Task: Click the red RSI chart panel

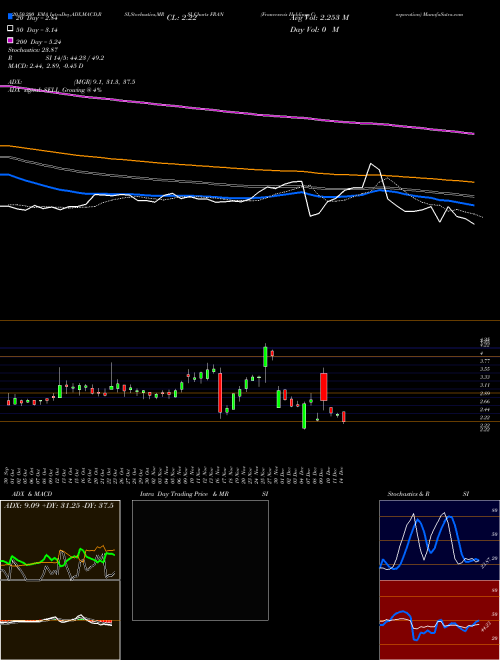Action: [439, 620]
